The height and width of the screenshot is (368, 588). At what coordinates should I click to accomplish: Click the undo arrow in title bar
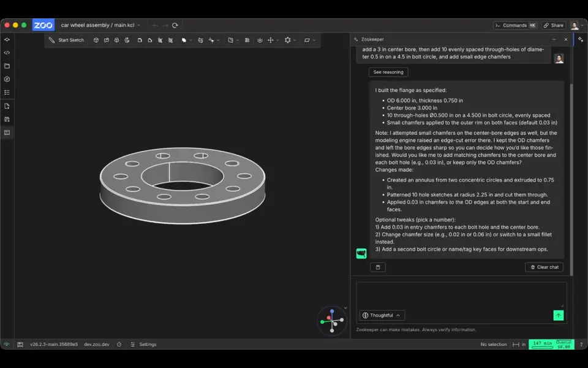pyautogui.click(x=155, y=25)
